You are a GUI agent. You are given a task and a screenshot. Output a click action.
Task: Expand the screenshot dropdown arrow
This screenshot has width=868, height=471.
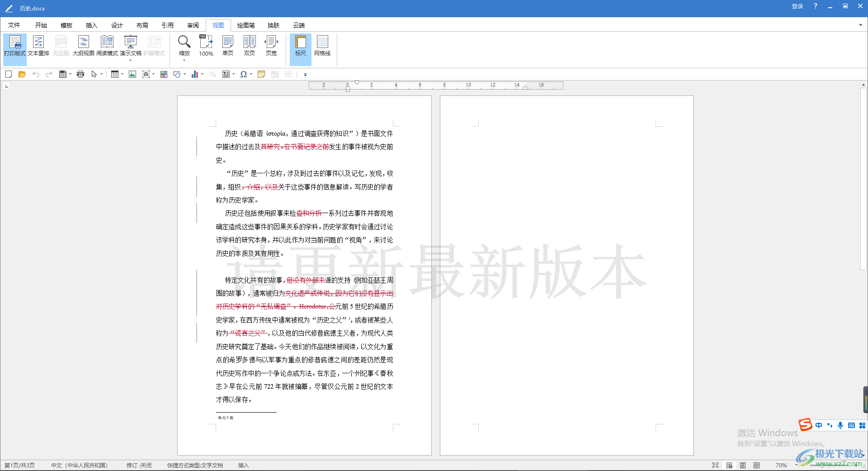[154, 74]
